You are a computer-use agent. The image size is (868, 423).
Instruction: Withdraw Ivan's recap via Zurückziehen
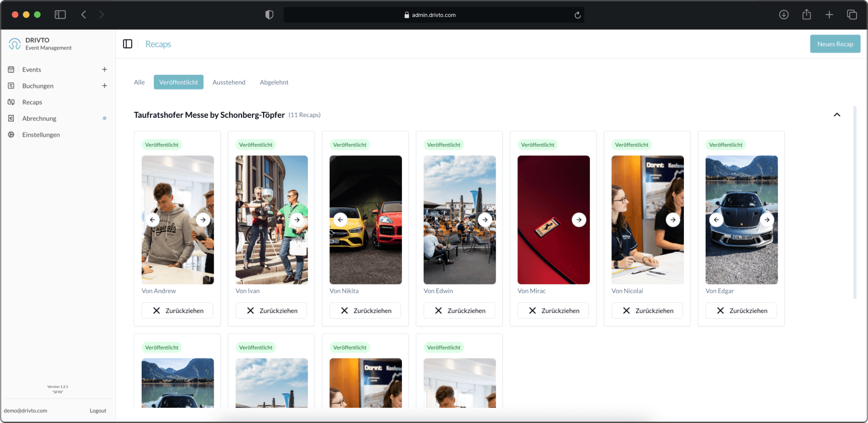(x=271, y=310)
